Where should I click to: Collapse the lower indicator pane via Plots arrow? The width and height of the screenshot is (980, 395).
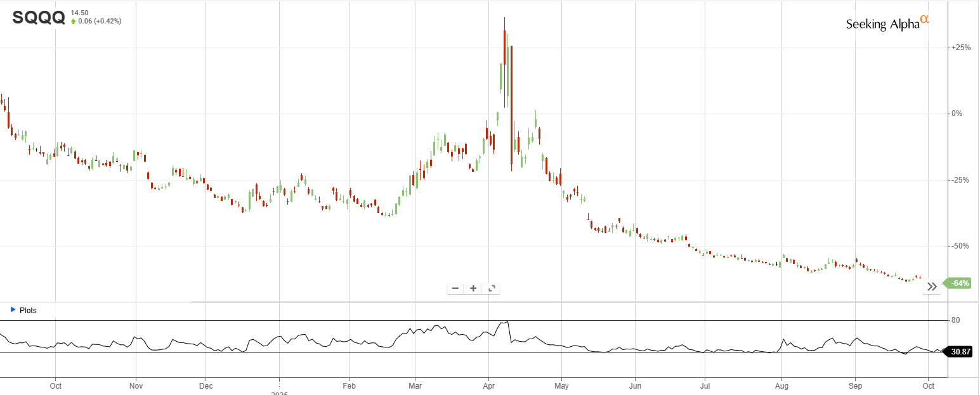point(13,310)
